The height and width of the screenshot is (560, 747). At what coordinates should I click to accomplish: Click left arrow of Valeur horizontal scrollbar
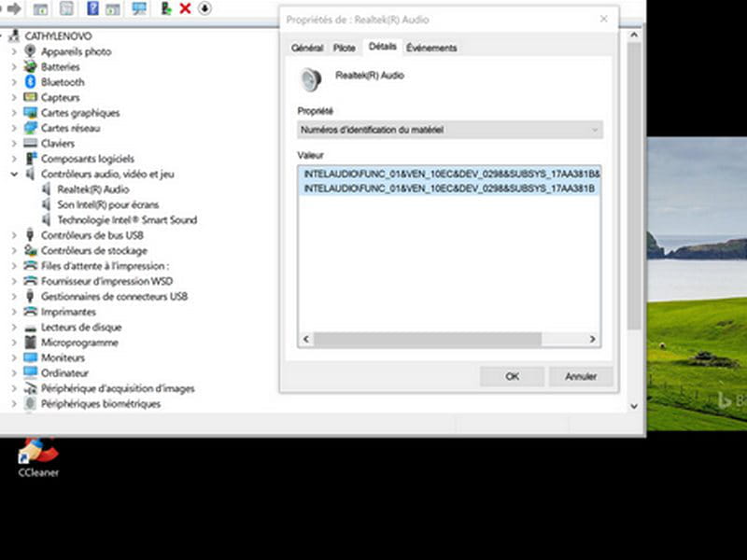(x=306, y=339)
